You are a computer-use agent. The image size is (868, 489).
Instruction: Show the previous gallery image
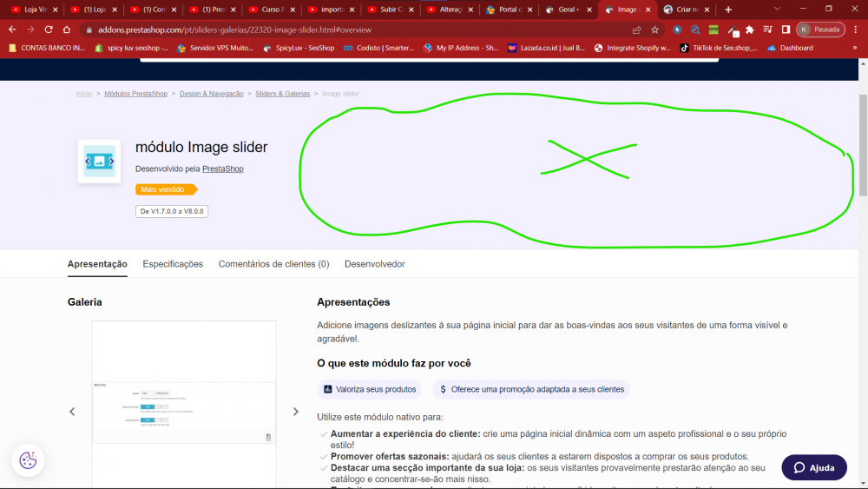pos(72,412)
